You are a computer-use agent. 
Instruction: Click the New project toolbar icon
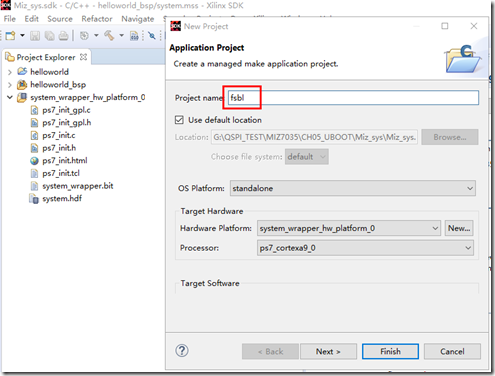(10, 35)
